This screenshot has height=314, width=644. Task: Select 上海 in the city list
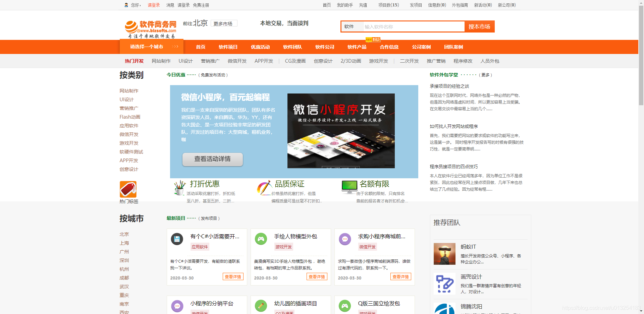[124, 243]
